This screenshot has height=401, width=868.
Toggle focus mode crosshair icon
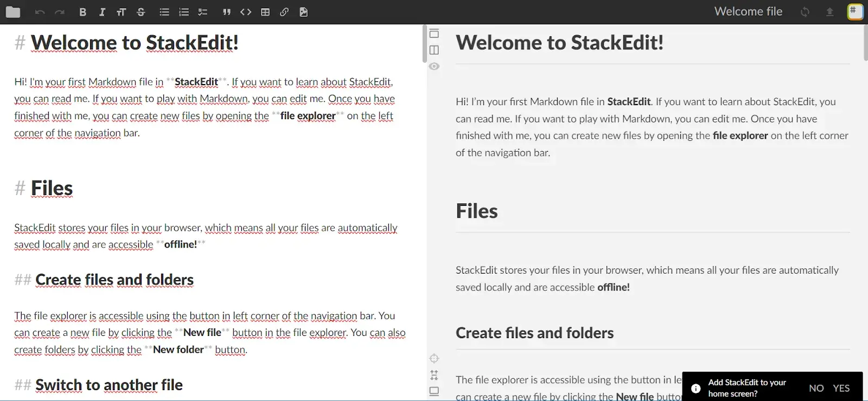point(434,358)
